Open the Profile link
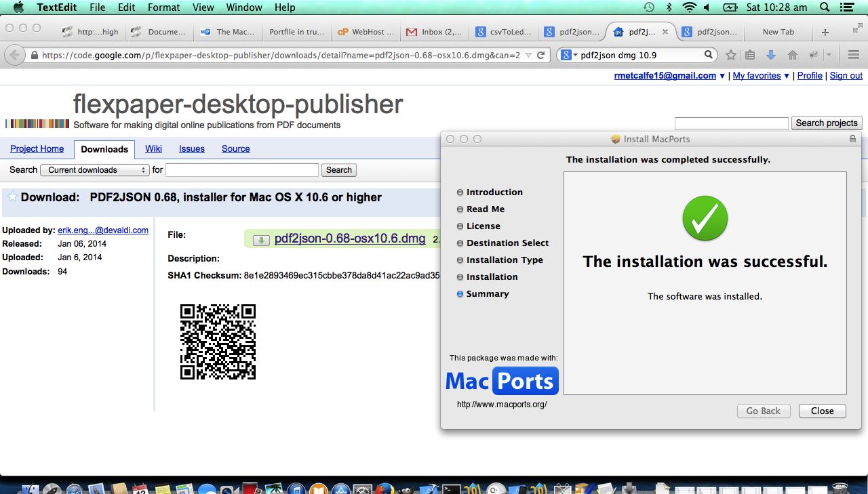Image resolution: width=868 pixels, height=494 pixels. tap(810, 76)
